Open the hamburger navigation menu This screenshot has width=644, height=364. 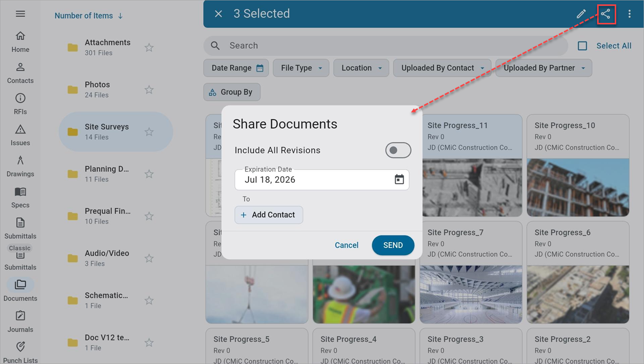tap(20, 14)
